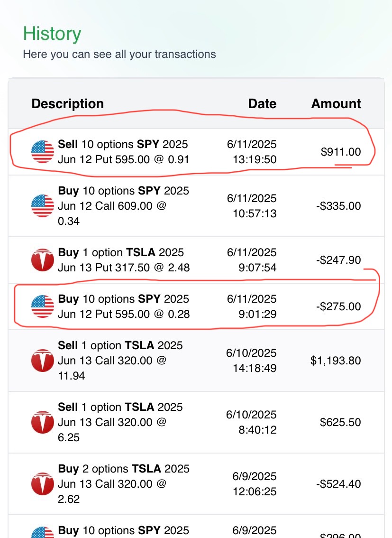Sort by the Amount column header
The image size is (392, 538).
pos(336,103)
